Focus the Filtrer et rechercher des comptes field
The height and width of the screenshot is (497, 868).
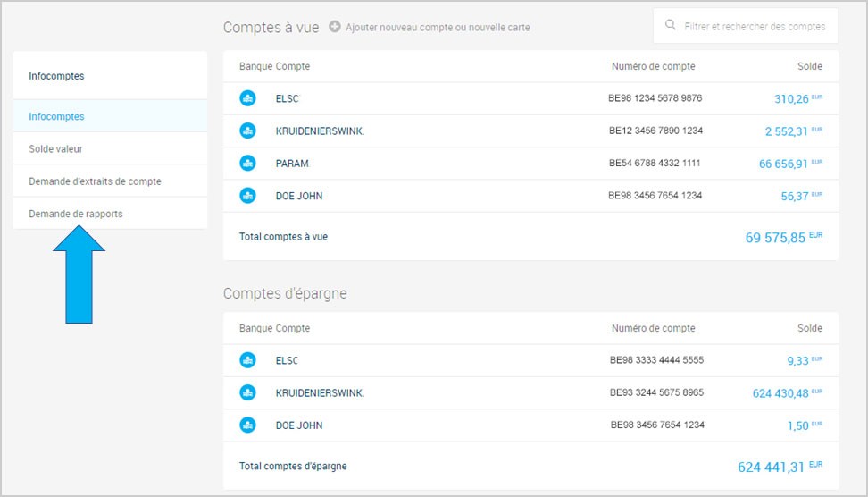(x=745, y=26)
